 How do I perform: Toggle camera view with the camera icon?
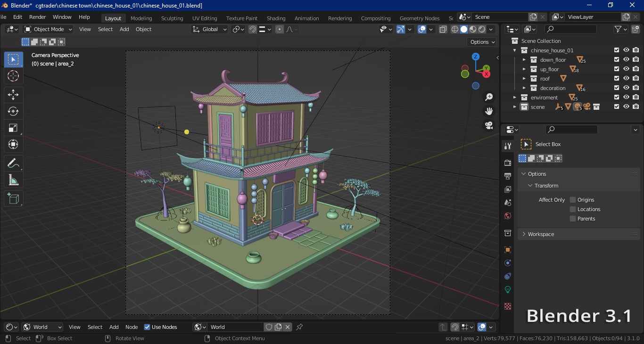(489, 125)
